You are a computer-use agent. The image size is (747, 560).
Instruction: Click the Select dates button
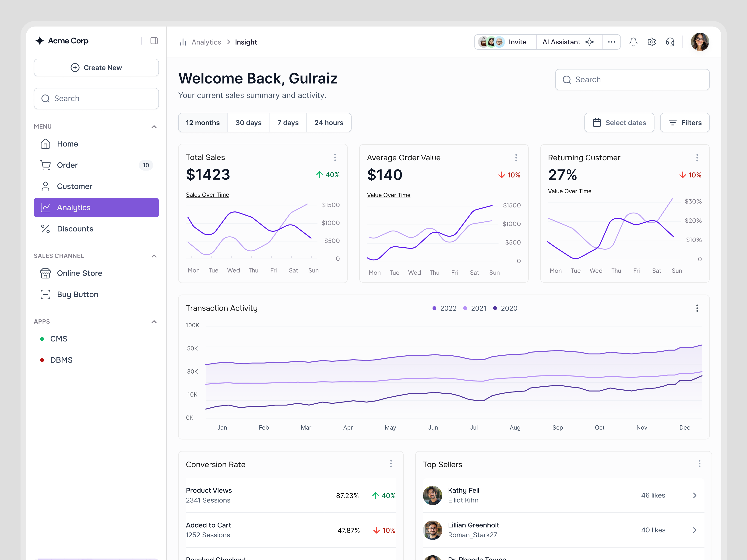[619, 122]
